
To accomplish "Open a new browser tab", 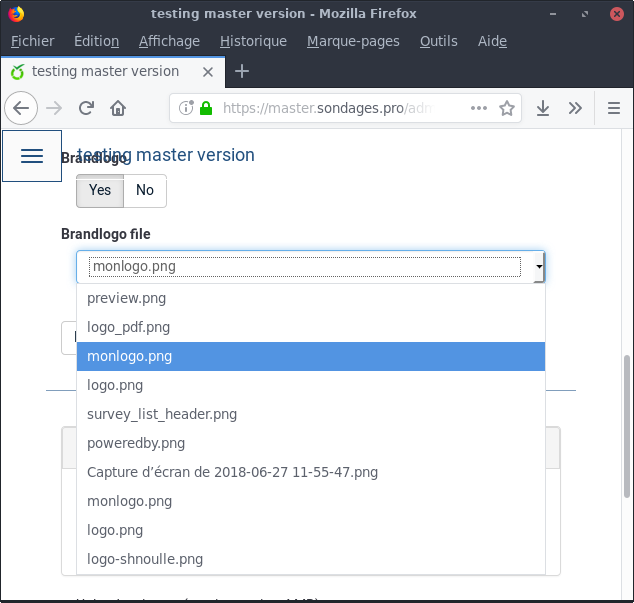I will [241, 71].
